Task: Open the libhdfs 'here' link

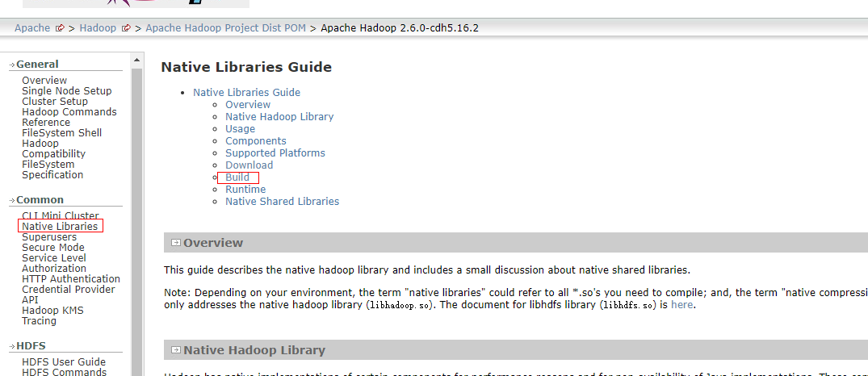Action: [681, 304]
